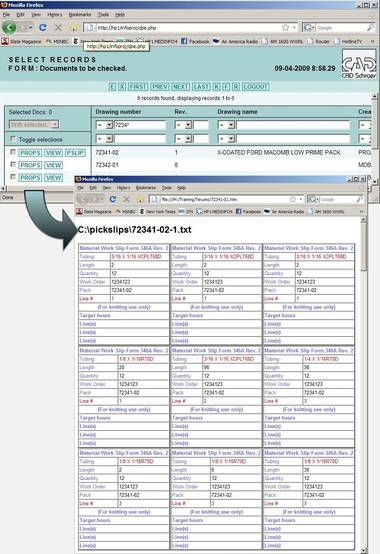Click the green Back arrow in top browser

[9, 28]
